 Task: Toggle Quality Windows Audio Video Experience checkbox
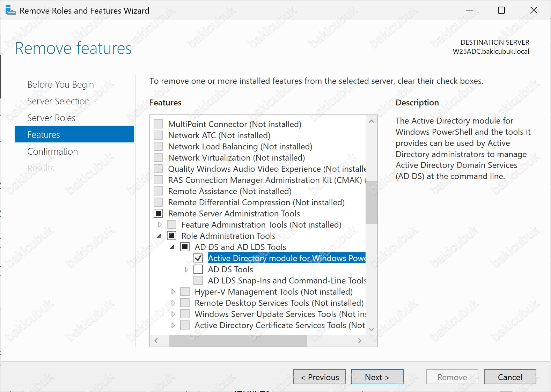(x=159, y=169)
